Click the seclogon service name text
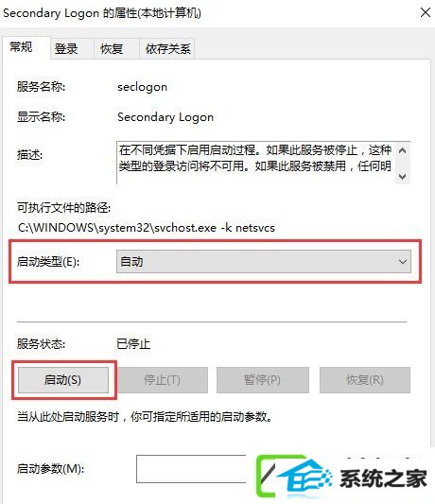Image resolution: width=435 pixels, height=504 pixels. (142, 87)
